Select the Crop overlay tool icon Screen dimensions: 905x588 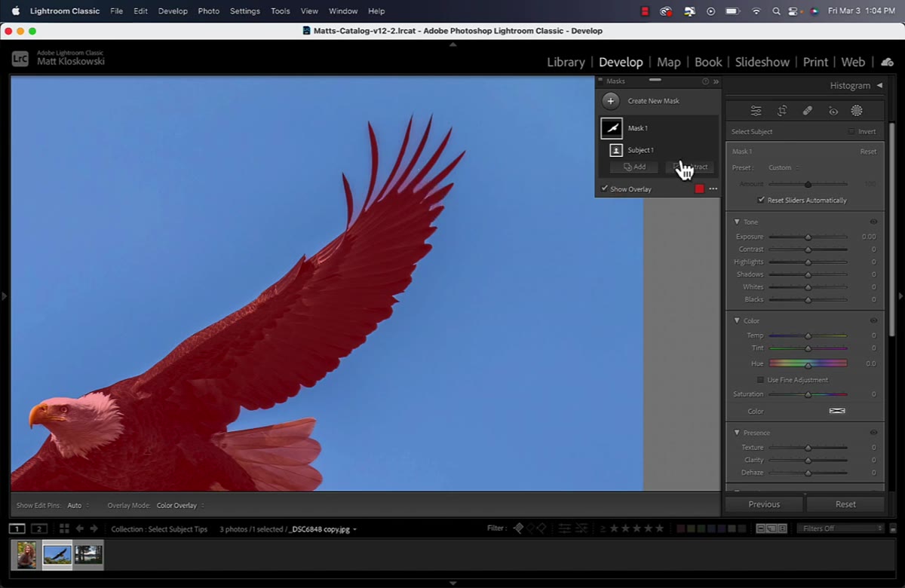tap(782, 111)
